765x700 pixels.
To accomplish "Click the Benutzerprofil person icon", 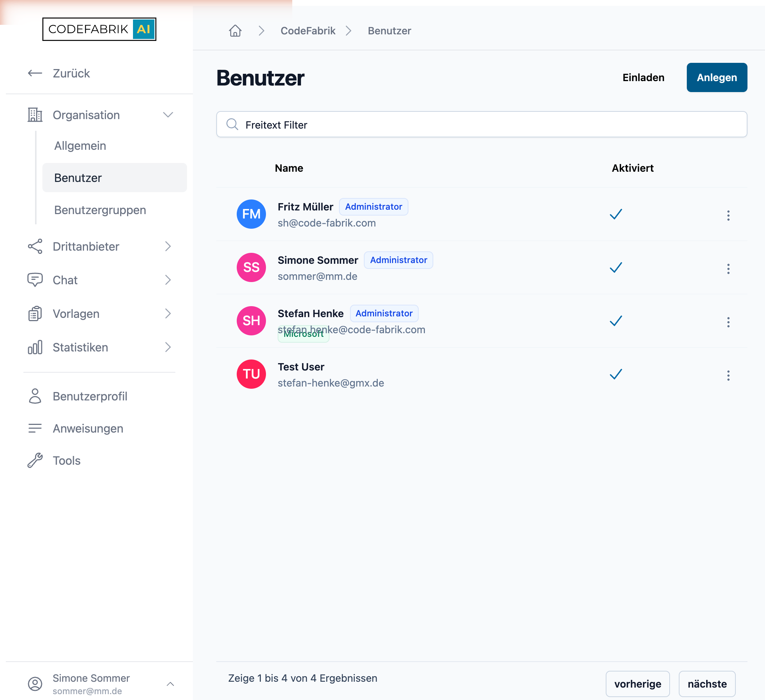I will click(35, 396).
